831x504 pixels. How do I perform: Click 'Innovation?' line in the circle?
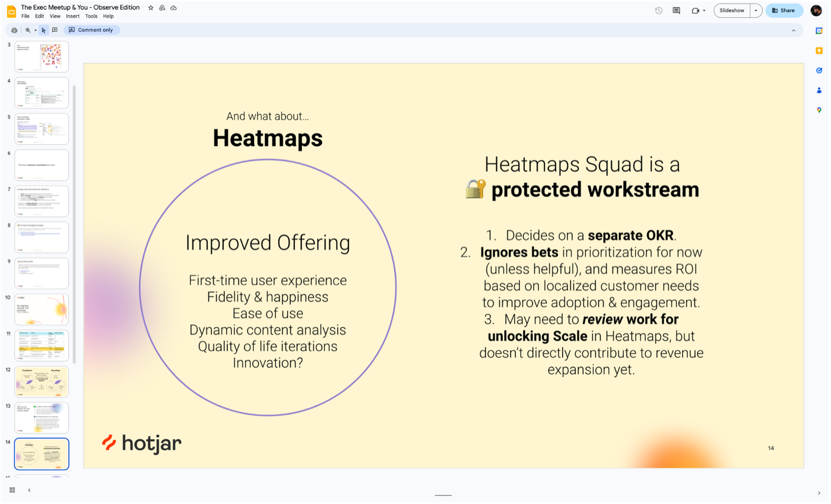coord(268,362)
